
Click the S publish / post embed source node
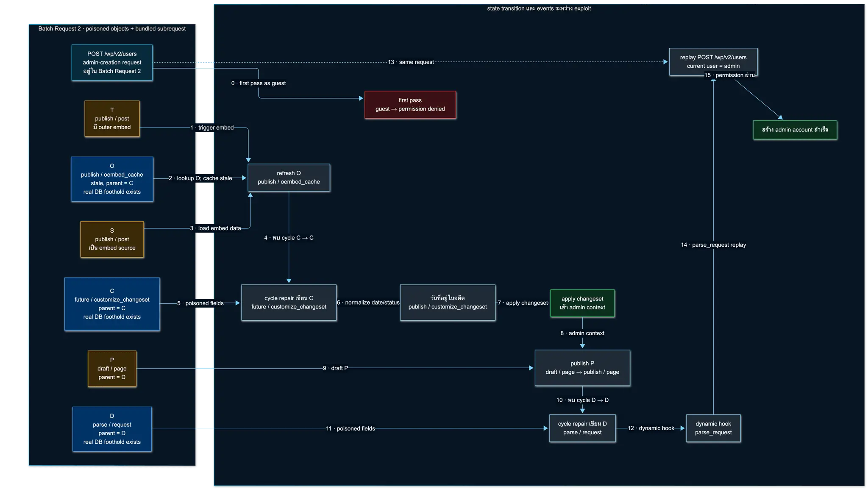(x=112, y=239)
